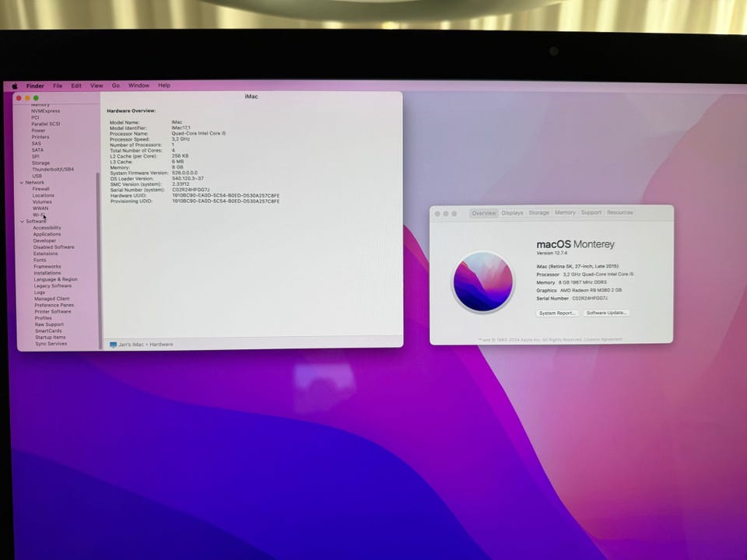Image resolution: width=747 pixels, height=560 pixels.
Task: Open the Finder menu
Action: pyautogui.click(x=35, y=86)
